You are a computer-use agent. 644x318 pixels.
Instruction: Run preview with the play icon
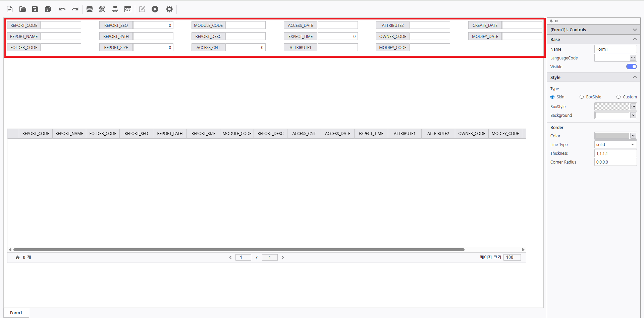155,9
